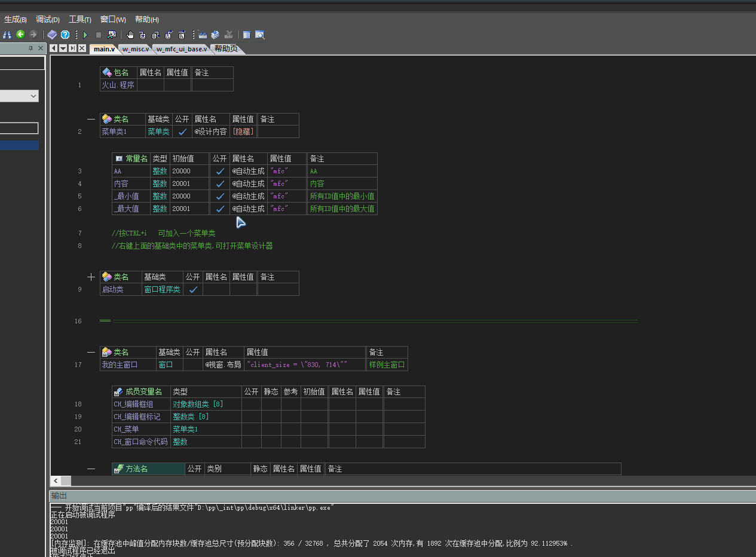Click the green back navigation arrow
The height and width of the screenshot is (557, 756).
20,35
